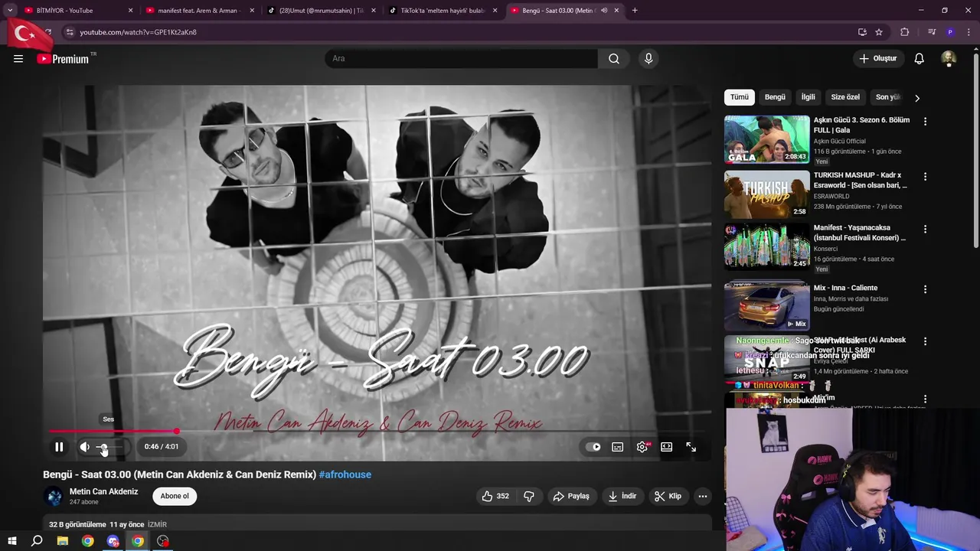Screen dimensions: 980x551
Task: Start voice search with microphone
Action: [648, 58]
